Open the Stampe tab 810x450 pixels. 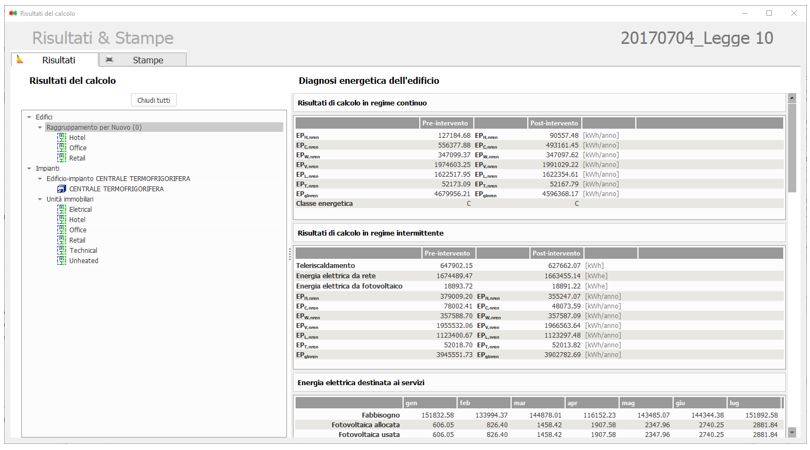click(143, 60)
